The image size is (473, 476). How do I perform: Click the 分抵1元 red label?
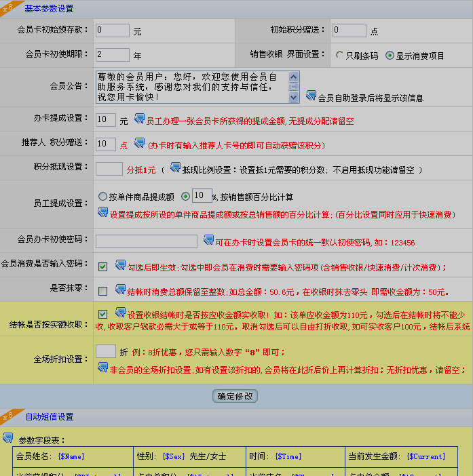coord(141,170)
